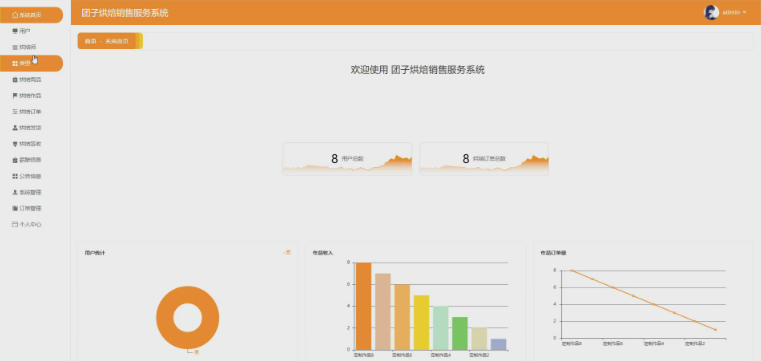Click the 烘焙订单 list icon
This screenshot has height=361, width=761.
[15, 112]
